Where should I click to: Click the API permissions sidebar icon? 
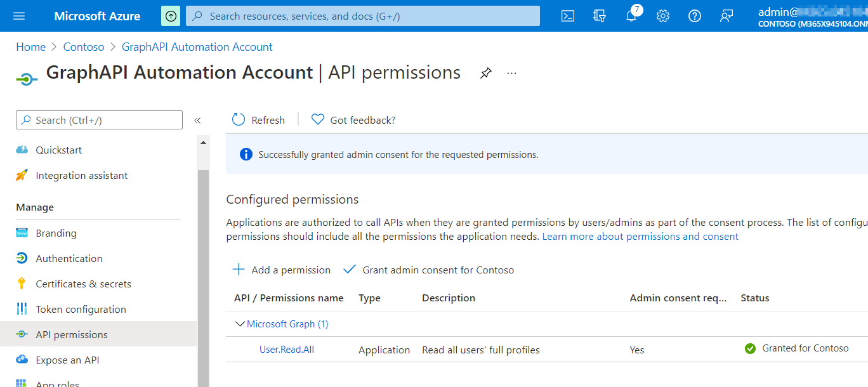pos(22,334)
